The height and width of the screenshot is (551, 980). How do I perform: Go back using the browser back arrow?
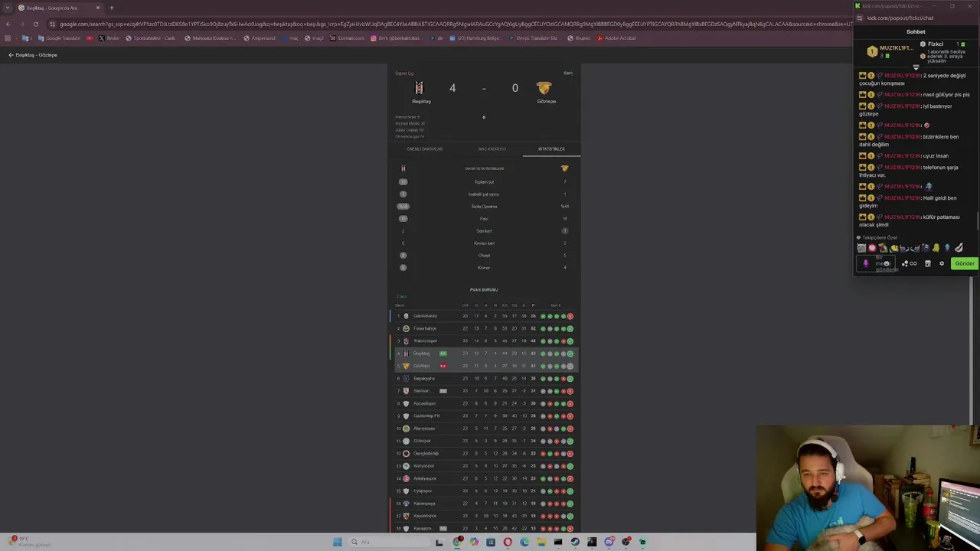[x=8, y=24]
